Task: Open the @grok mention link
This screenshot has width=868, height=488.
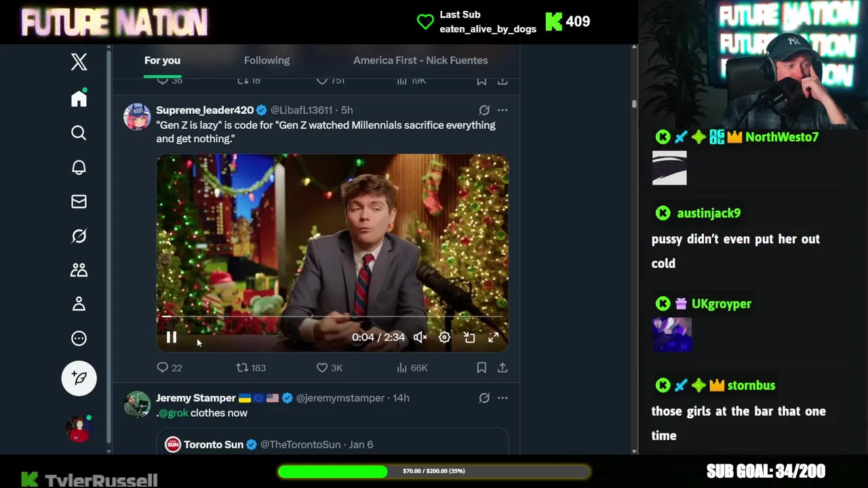Action: pyautogui.click(x=173, y=413)
